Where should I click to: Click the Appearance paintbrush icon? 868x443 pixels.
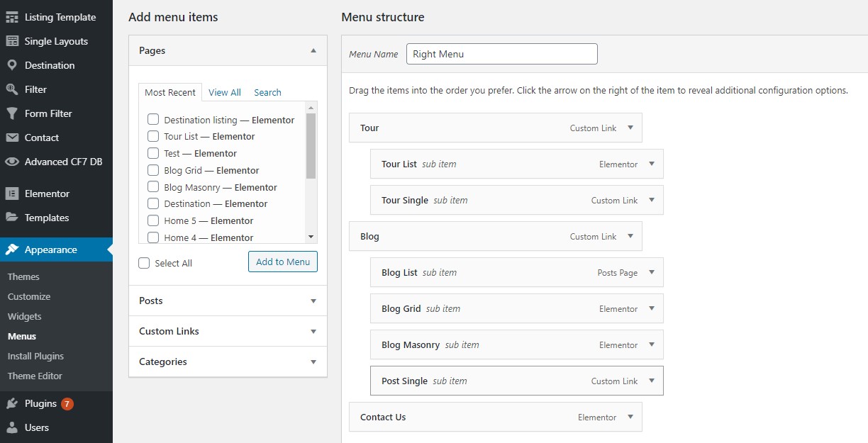click(12, 249)
